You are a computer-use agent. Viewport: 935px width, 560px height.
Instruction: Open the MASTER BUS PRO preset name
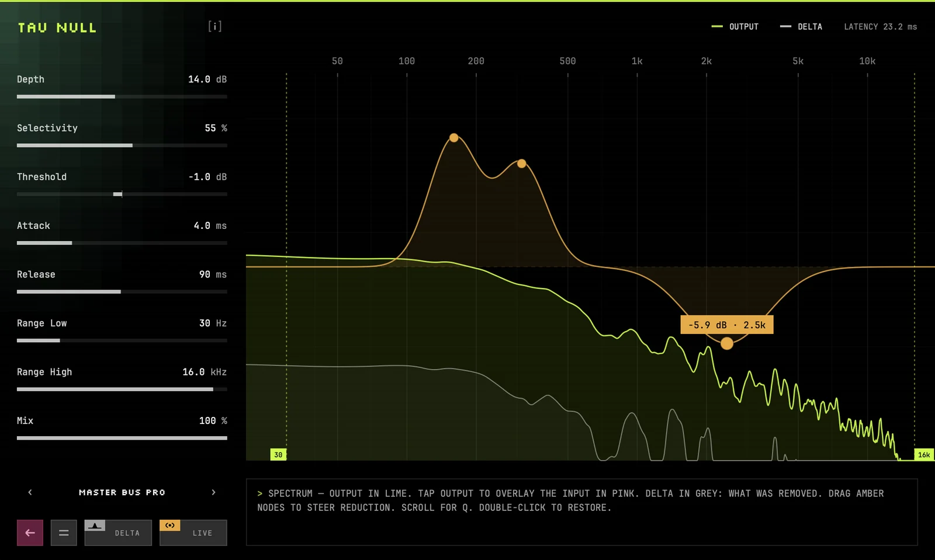[122, 492]
